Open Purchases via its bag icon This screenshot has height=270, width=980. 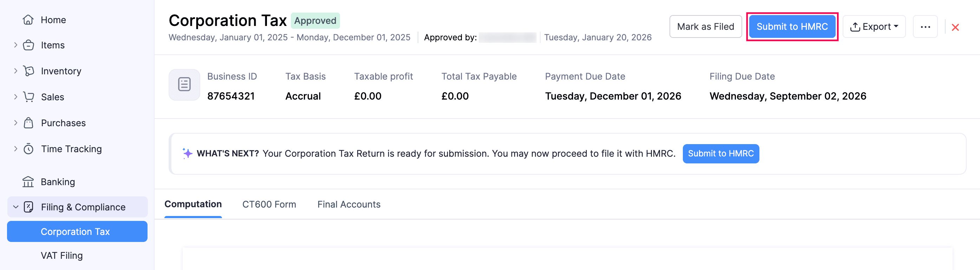click(29, 123)
